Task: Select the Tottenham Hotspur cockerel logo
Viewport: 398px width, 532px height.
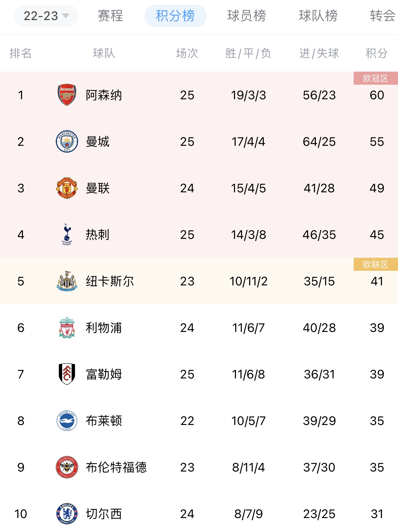Action: coord(67,235)
